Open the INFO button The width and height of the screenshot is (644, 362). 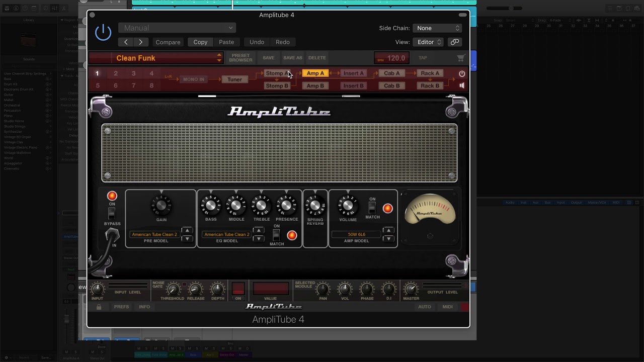point(144,307)
